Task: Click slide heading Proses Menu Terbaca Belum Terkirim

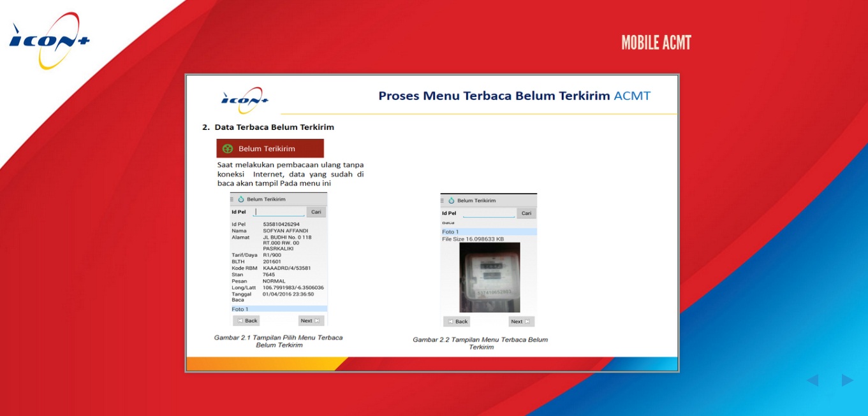Action: pos(515,96)
